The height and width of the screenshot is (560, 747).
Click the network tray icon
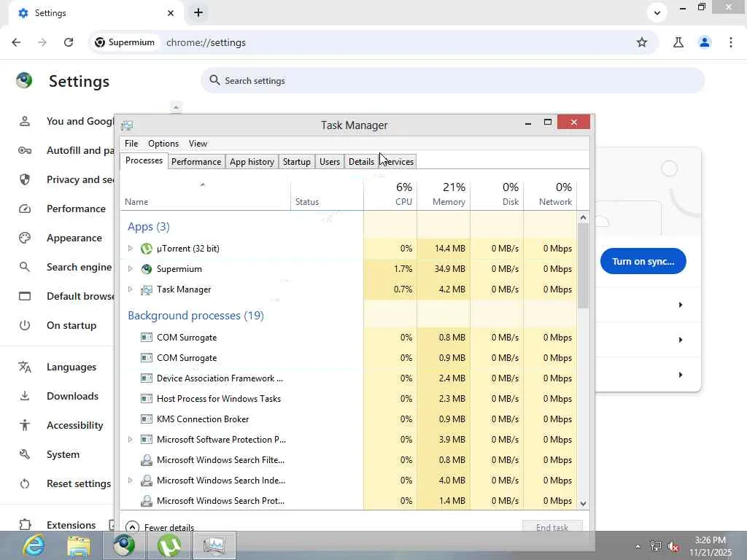pyautogui.click(x=656, y=547)
